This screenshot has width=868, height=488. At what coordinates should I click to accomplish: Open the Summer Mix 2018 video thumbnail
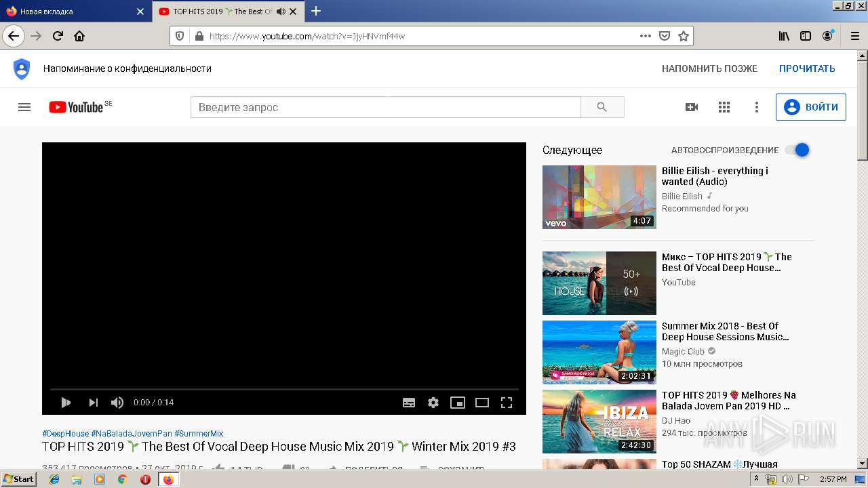click(599, 352)
